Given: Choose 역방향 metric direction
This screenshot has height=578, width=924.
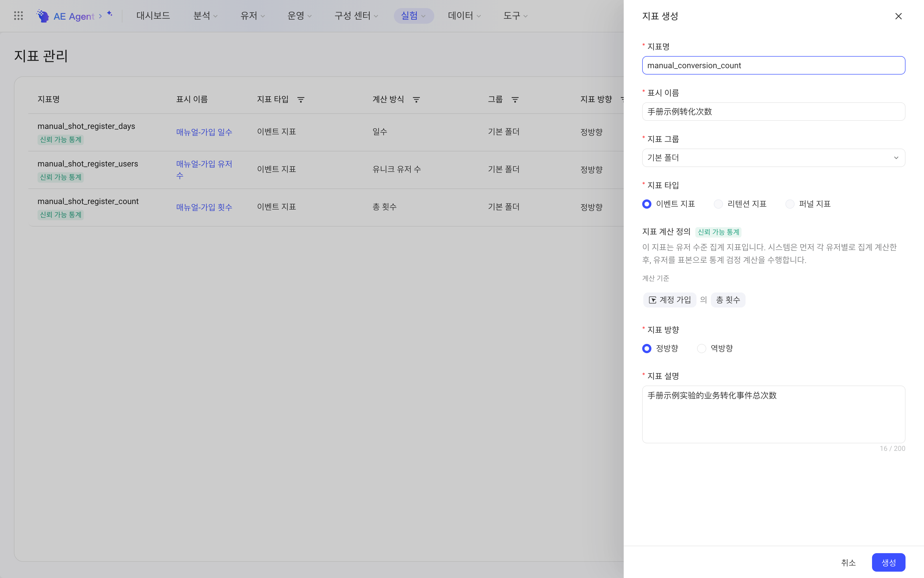Looking at the screenshot, I should point(701,348).
